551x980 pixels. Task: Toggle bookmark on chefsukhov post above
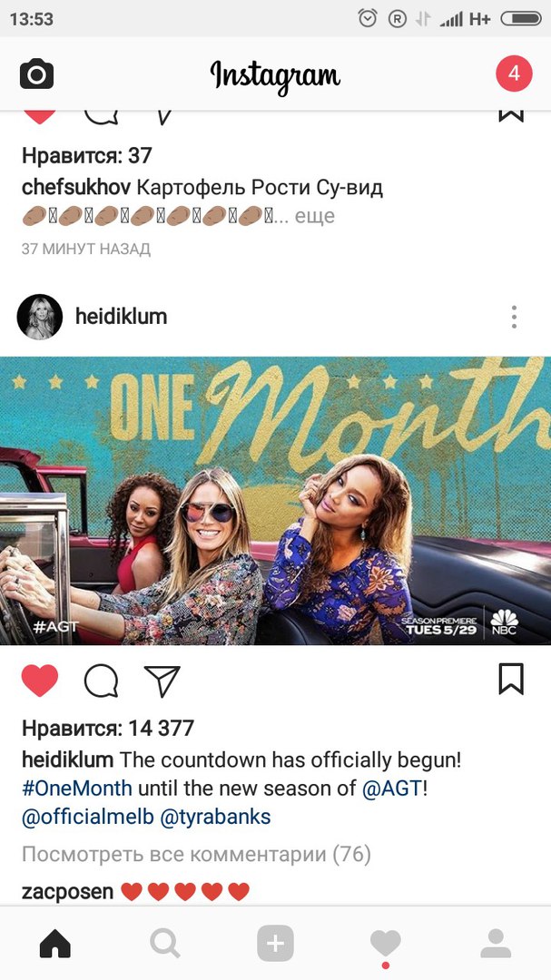[511, 115]
